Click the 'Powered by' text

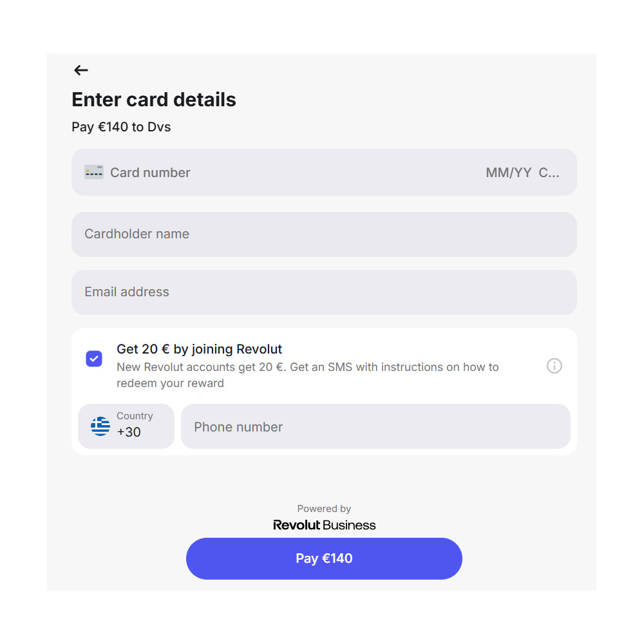[x=324, y=509]
